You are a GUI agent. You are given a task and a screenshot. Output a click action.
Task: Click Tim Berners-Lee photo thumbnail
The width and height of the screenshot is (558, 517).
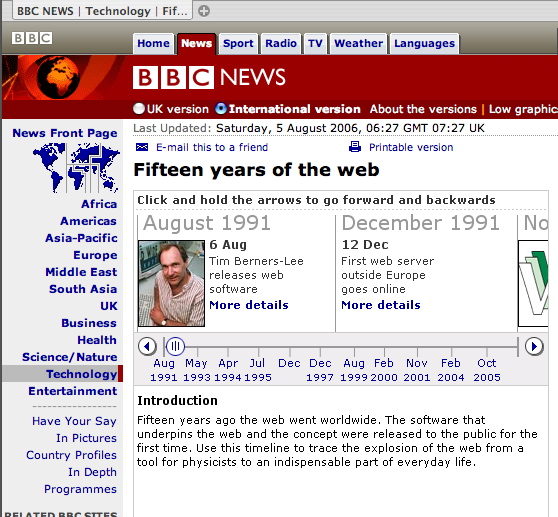[x=172, y=283]
